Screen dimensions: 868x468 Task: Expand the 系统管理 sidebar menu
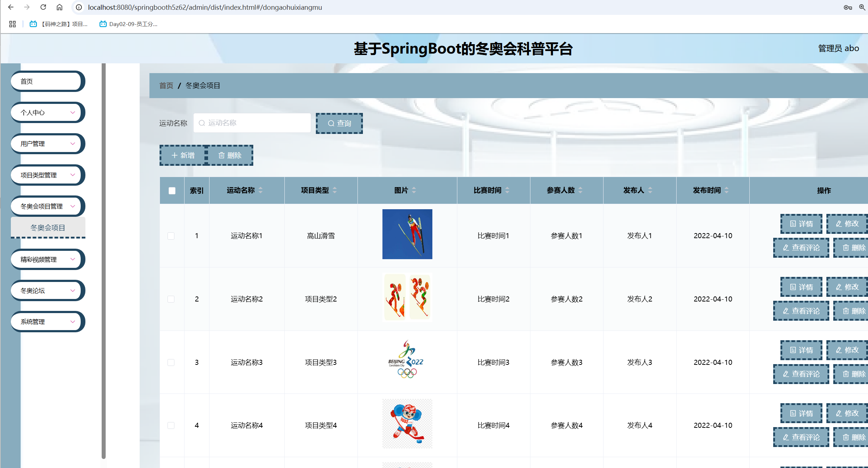pos(47,322)
